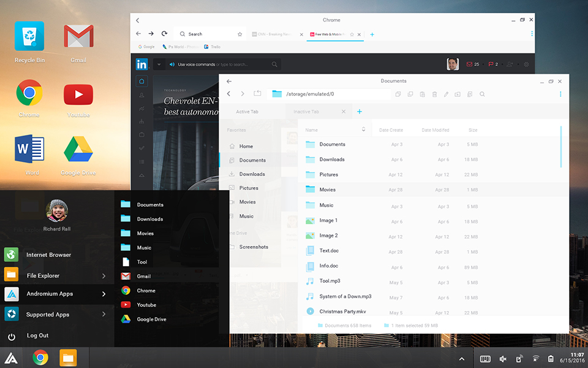Screen dimensions: 588x368
Task: Click the LinkedIn messages envelope icon
Action: pyautogui.click(x=470, y=64)
